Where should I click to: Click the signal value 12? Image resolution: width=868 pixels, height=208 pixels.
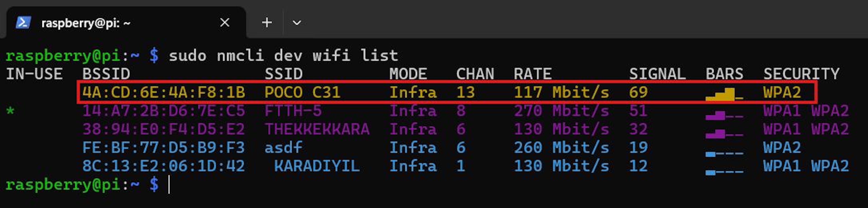[639, 166]
